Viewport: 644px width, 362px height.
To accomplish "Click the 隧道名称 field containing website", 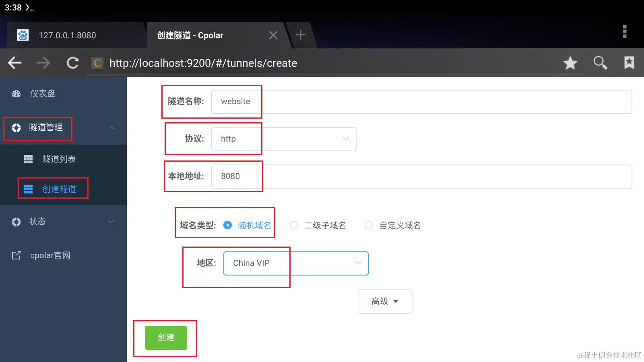I will click(421, 102).
